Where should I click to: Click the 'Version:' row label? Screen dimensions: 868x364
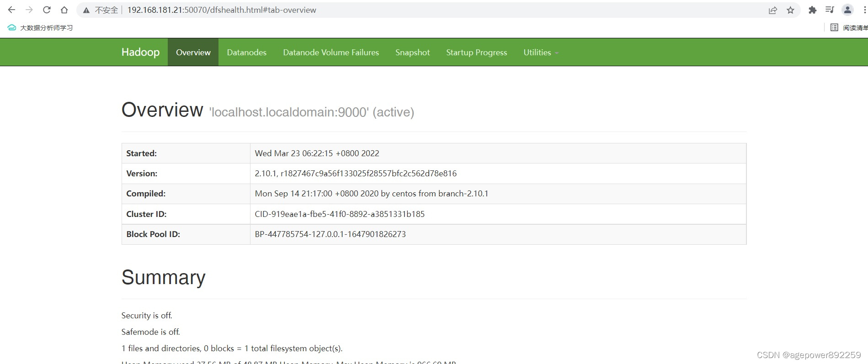(142, 174)
